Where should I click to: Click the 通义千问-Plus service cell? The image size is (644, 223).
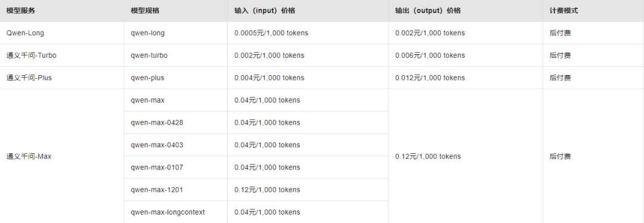62,78
